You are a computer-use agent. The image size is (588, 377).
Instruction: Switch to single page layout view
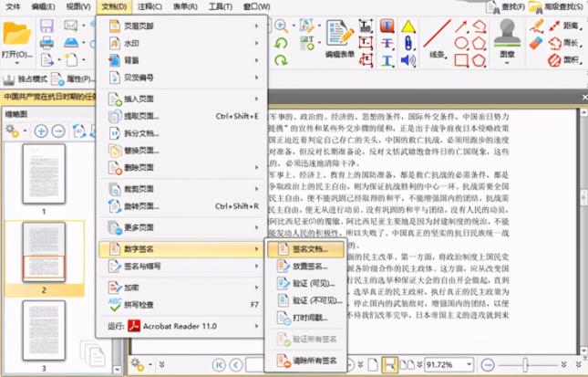(373, 365)
